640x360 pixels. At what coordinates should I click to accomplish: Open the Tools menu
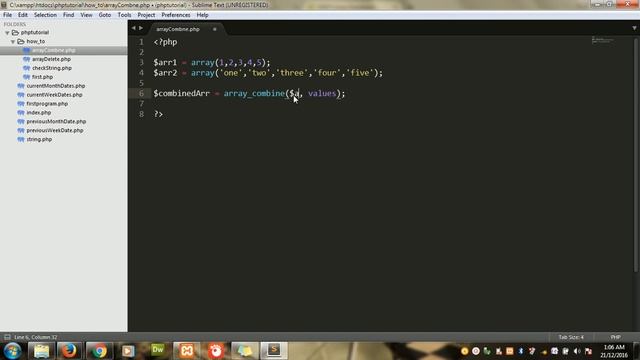[124, 15]
